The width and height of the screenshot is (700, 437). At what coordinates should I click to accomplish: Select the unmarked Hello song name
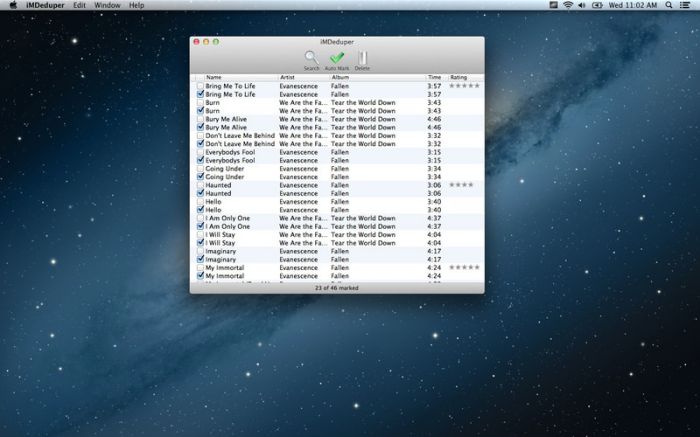pos(213,201)
